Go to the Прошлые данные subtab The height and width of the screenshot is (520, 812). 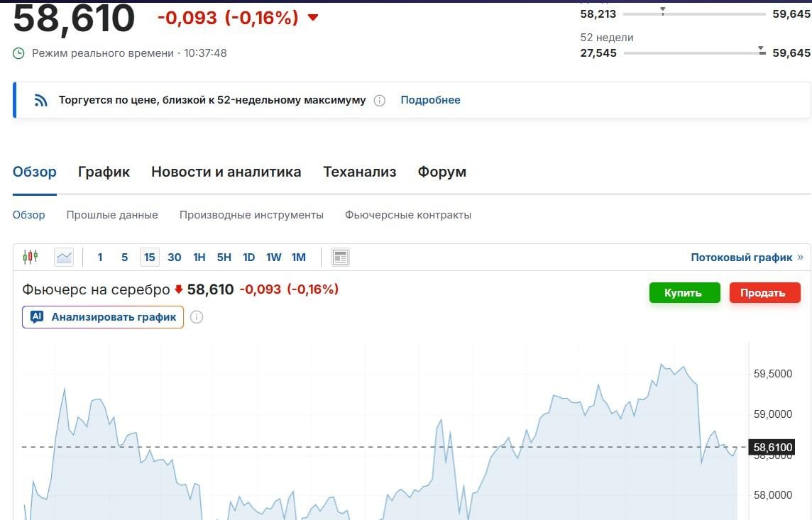pos(112,214)
